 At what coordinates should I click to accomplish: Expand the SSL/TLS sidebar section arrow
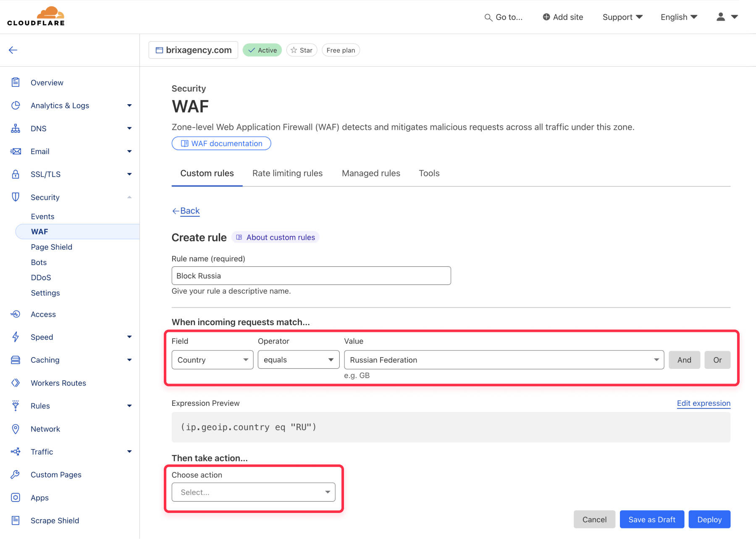point(129,174)
